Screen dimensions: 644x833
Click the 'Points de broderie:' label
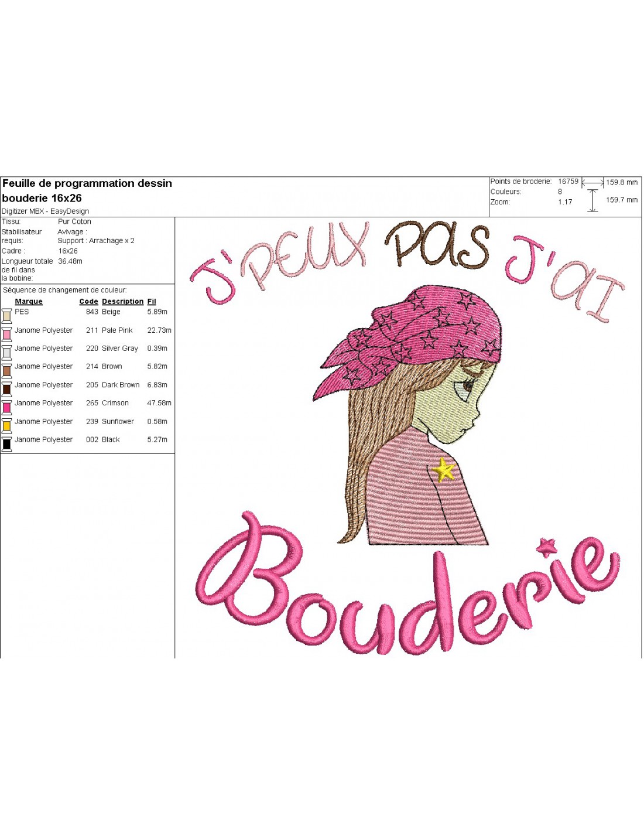521,182
